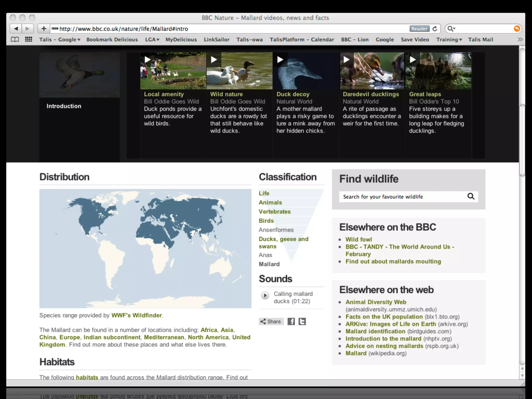Select the Introduction section tab
The width and height of the screenshot is (532, 399).
(x=64, y=106)
